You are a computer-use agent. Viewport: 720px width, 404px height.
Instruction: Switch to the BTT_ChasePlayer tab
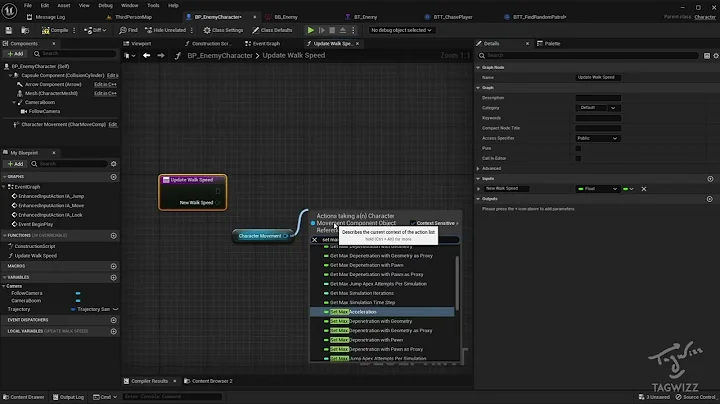point(453,17)
